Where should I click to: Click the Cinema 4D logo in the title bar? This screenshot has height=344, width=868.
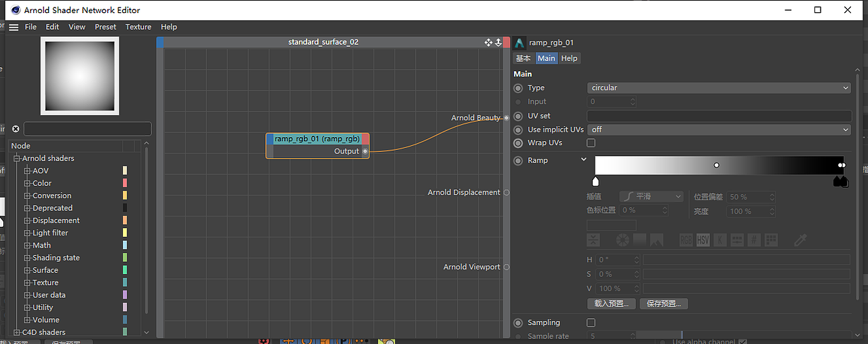[x=16, y=10]
